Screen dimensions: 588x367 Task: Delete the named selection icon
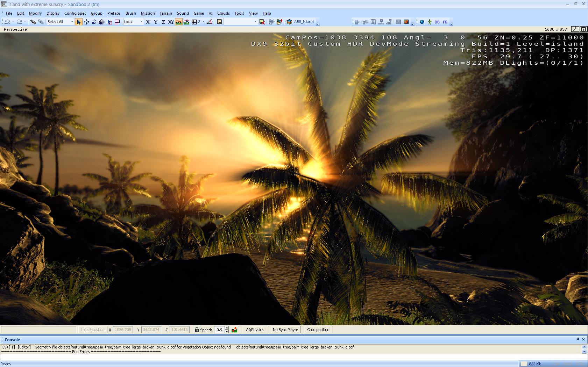(262, 22)
